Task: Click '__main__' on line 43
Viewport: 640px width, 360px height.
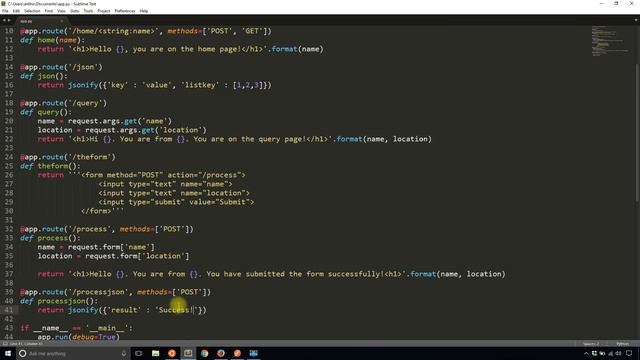Action: [x=107, y=328]
